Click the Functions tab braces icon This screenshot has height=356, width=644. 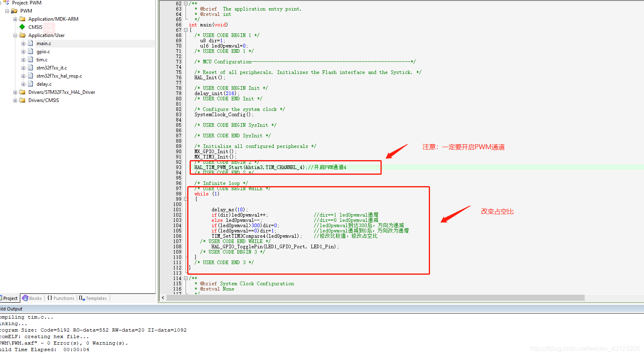[50, 298]
